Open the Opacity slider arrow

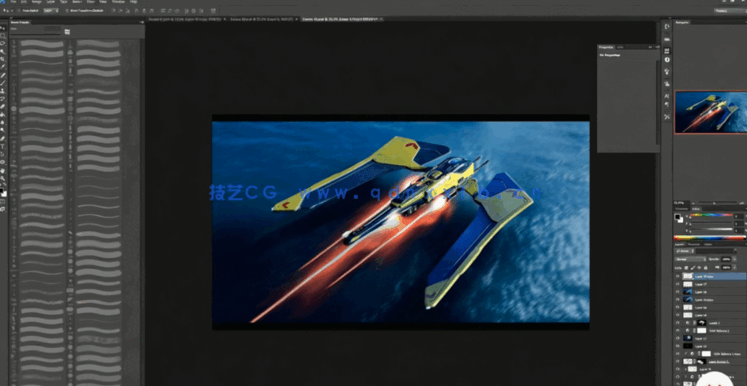(733, 259)
